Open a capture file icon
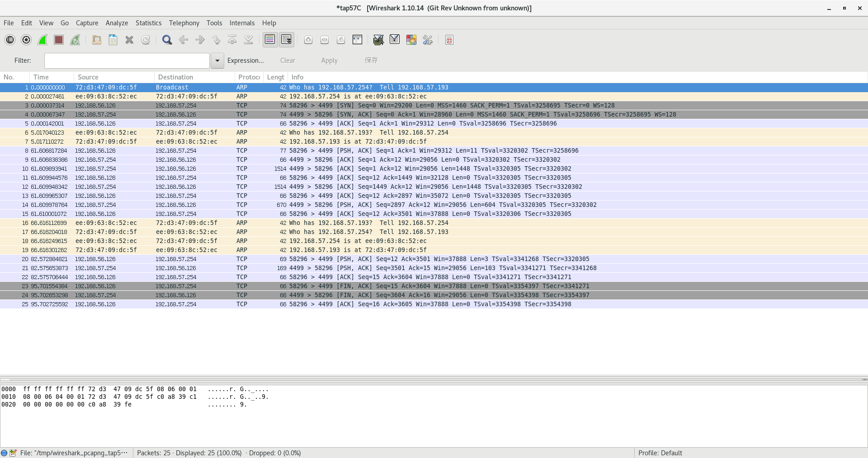Image resolution: width=868 pixels, height=458 pixels. coord(96,40)
